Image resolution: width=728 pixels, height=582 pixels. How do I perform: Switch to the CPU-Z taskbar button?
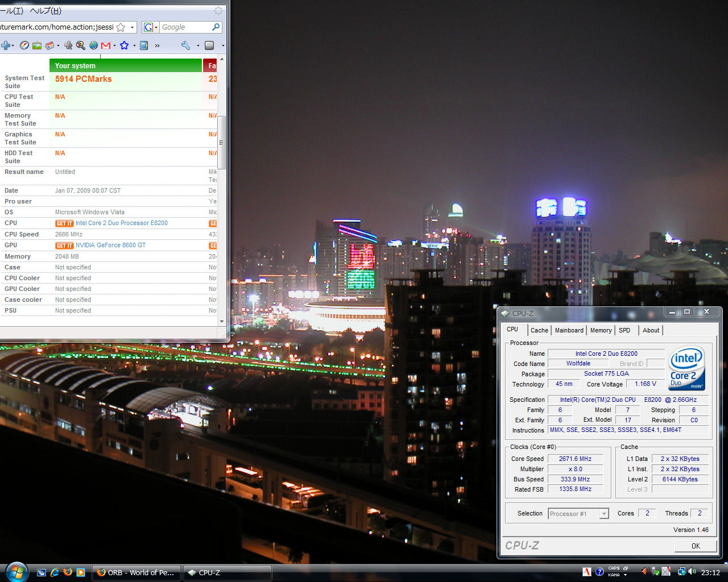227,572
